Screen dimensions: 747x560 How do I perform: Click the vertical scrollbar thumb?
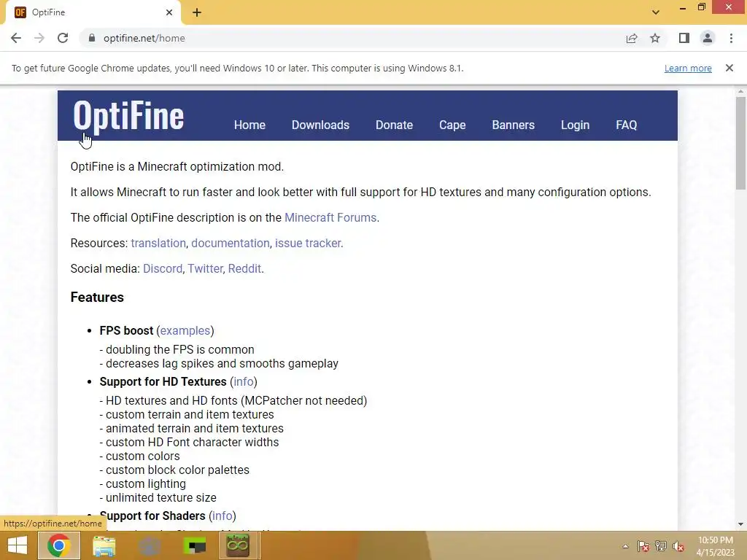[740, 143]
